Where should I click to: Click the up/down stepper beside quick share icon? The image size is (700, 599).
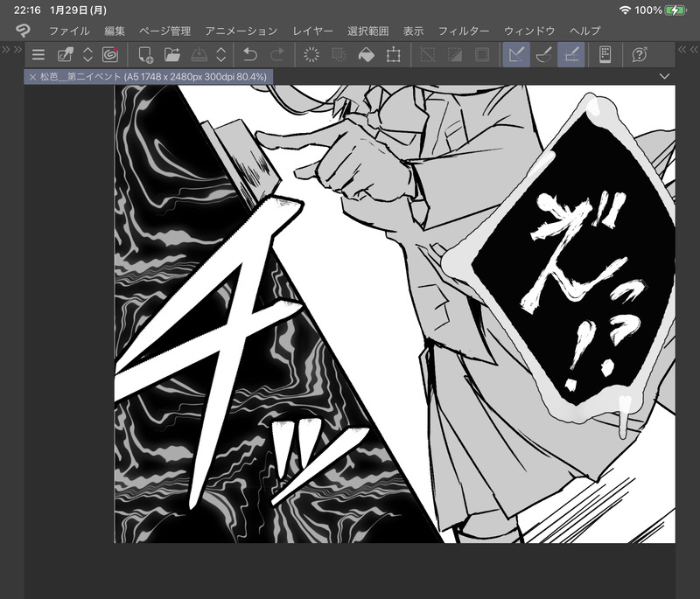88,55
